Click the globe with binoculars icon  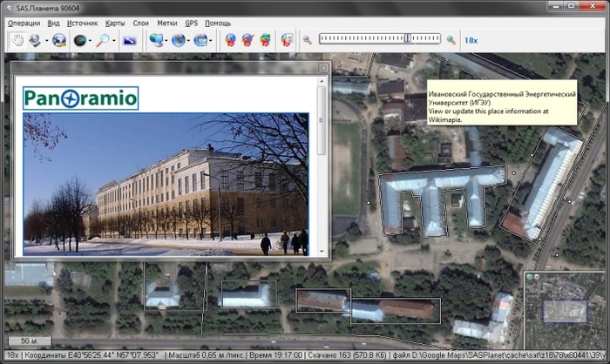pos(59,40)
